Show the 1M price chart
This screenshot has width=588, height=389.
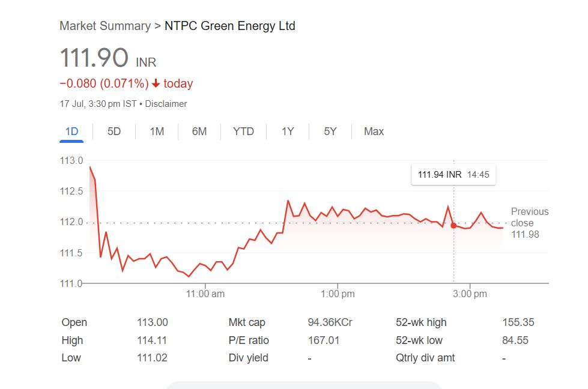(157, 131)
